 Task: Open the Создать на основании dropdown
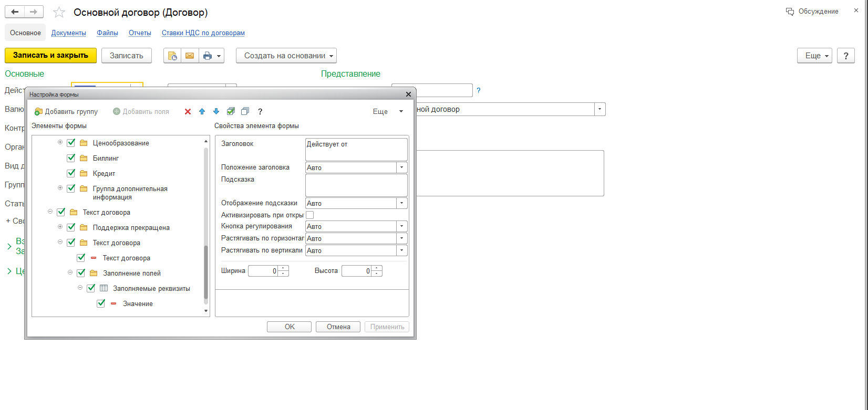286,56
